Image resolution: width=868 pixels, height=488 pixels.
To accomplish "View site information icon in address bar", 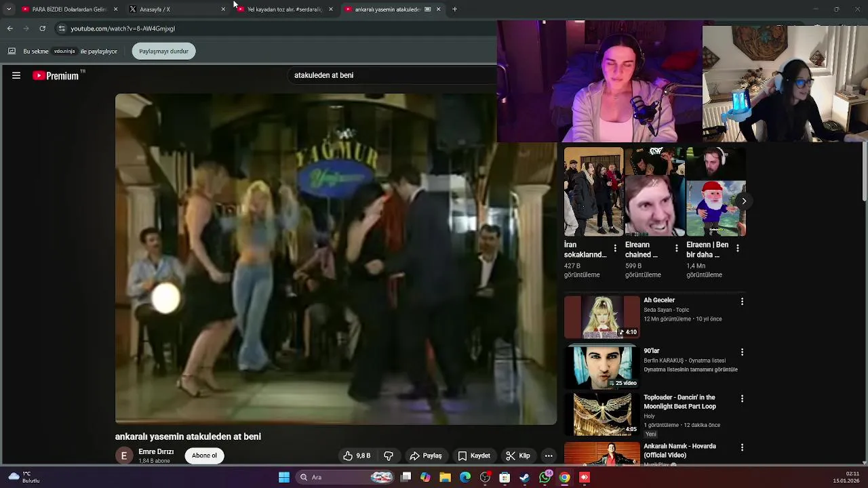I will tap(62, 28).
